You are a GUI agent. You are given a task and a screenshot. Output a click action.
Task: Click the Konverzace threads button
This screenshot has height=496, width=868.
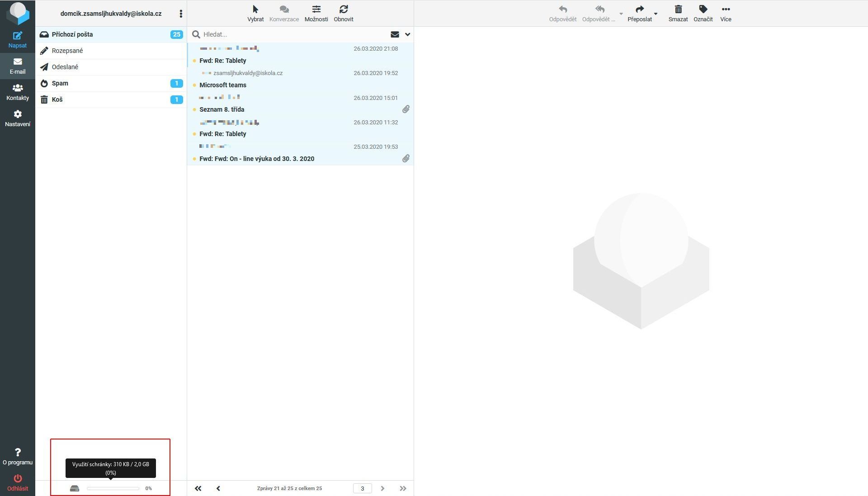click(284, 14)
